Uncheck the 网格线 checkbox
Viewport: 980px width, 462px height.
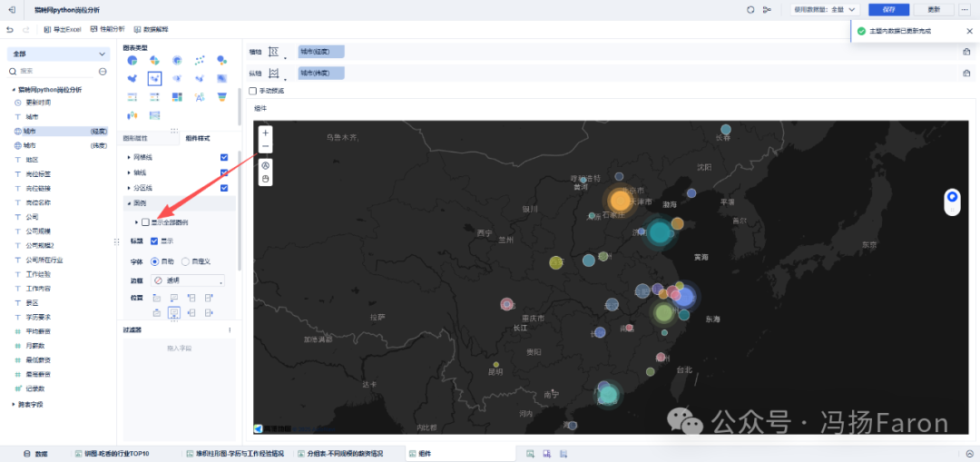coord(224,158)
